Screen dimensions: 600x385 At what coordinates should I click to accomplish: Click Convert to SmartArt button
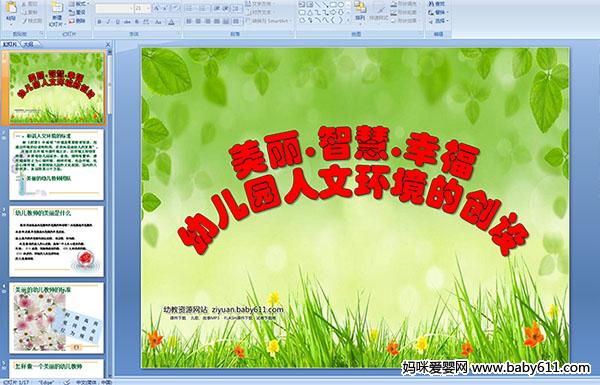(269, 21)
